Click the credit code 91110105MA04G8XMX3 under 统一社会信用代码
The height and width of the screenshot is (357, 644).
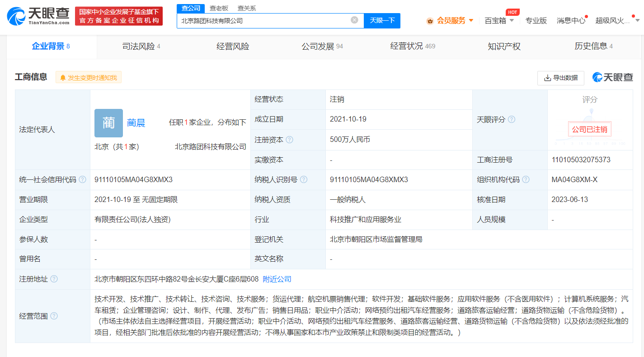point(133,179)
